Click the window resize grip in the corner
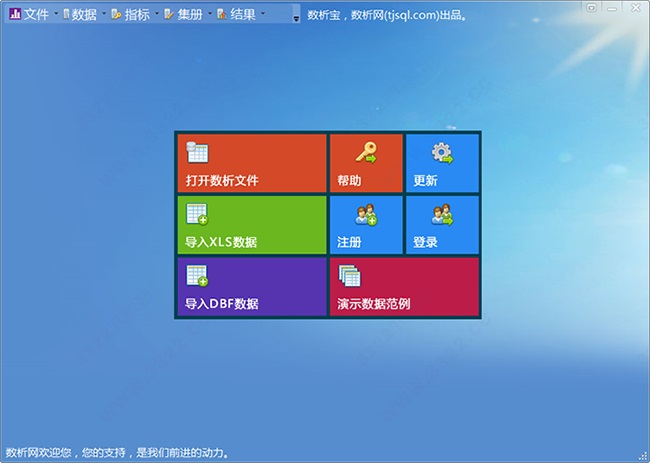Screen dimensions: 650x463 [644, 457]
